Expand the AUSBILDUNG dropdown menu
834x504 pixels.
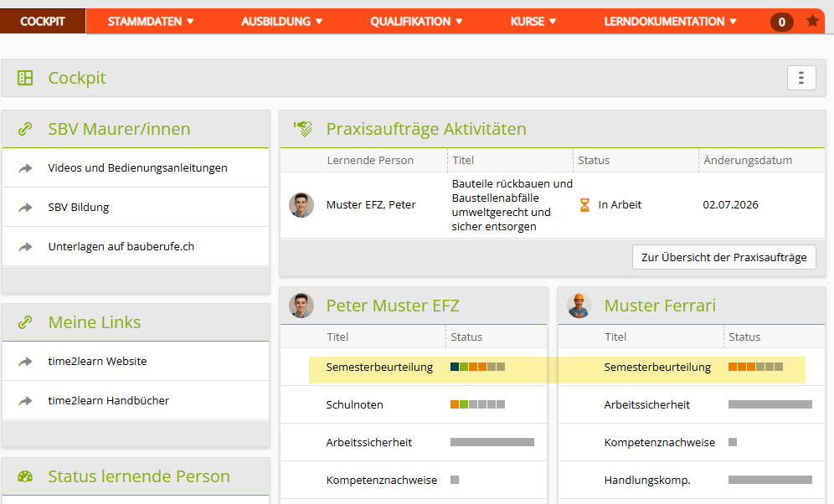click(x=281, y=22)
